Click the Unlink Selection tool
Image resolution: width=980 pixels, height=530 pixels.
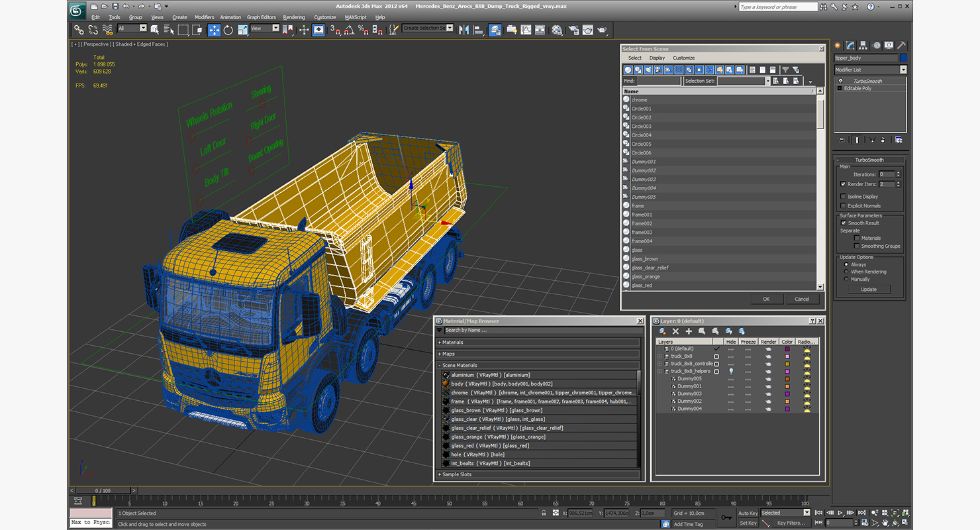pyautogui.click(x=93, y=30)
